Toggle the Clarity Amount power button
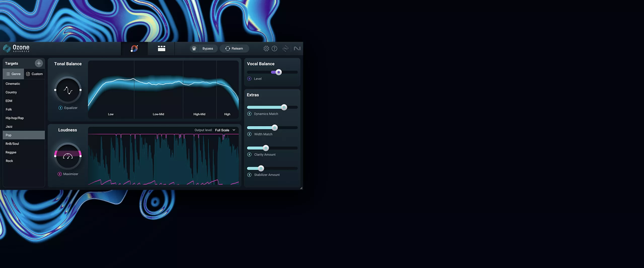The width and height of the screenshot is (644, 268). pyautogui.click(x=249, y=155)
